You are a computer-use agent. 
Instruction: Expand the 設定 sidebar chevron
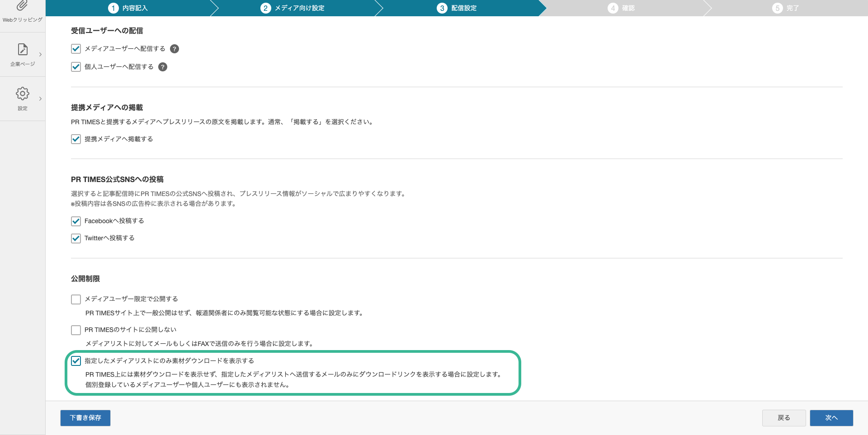40,98
